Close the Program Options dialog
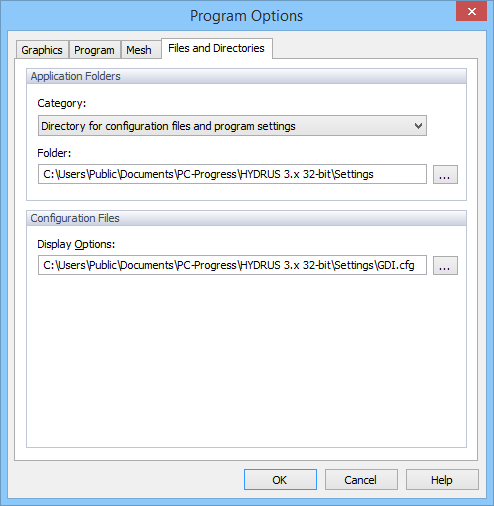 tap(472, 12)
